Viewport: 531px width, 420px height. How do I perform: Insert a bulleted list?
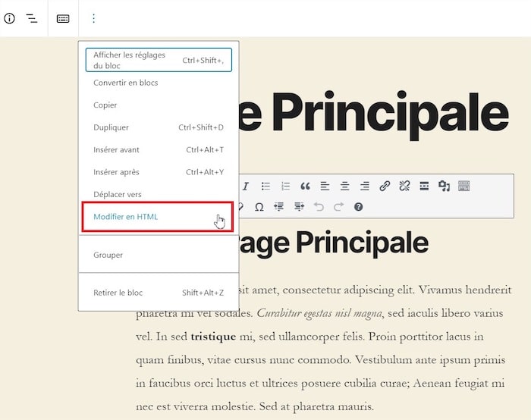(266, 186)
